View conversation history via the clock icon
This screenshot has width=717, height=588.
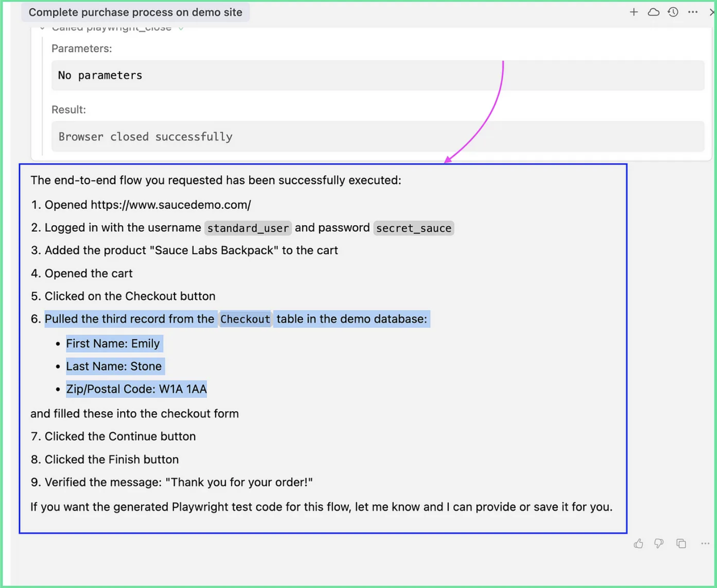pos(673,12)
